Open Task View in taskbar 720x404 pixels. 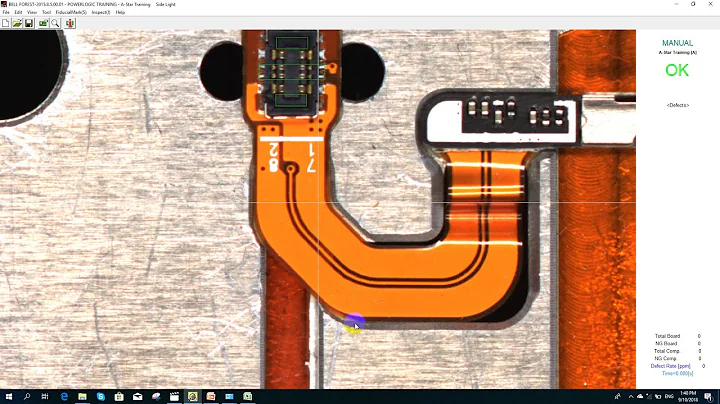coord(45,396)
